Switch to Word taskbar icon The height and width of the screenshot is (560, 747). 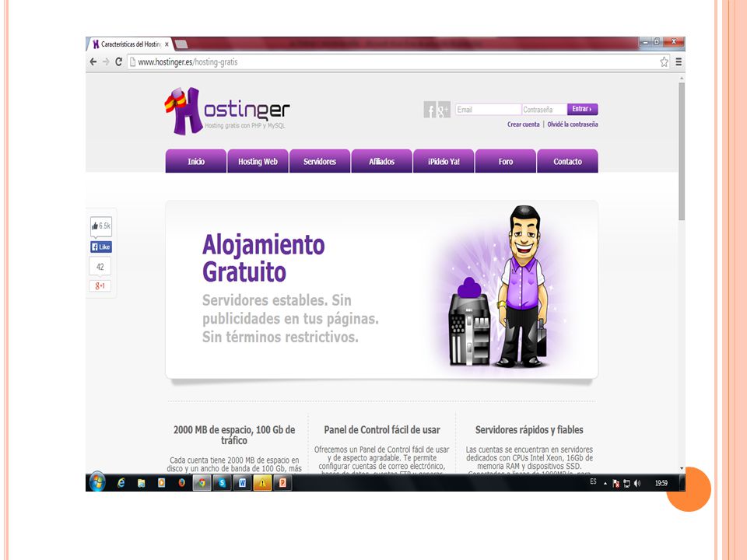point(242,483)
